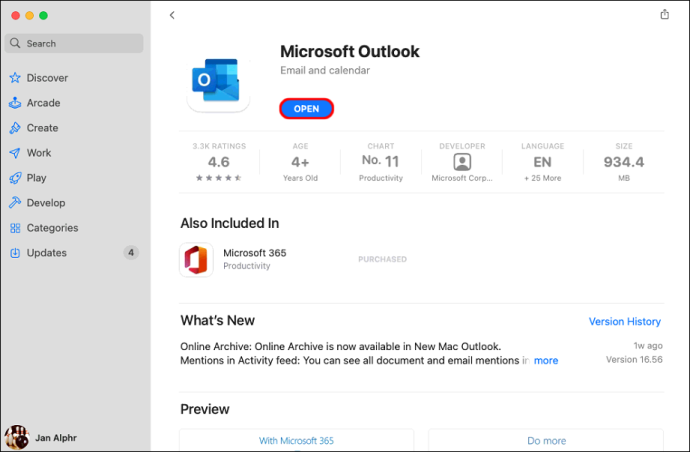This screenshot has height=452, width=690.
Task: Click the Microsoft Corp developer name
Action: (x=462, y=178)
